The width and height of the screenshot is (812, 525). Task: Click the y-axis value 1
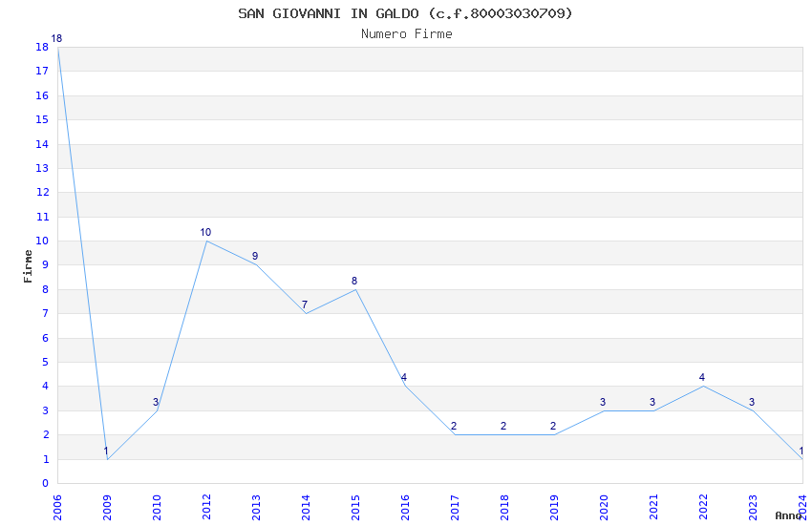coord(46,459)
